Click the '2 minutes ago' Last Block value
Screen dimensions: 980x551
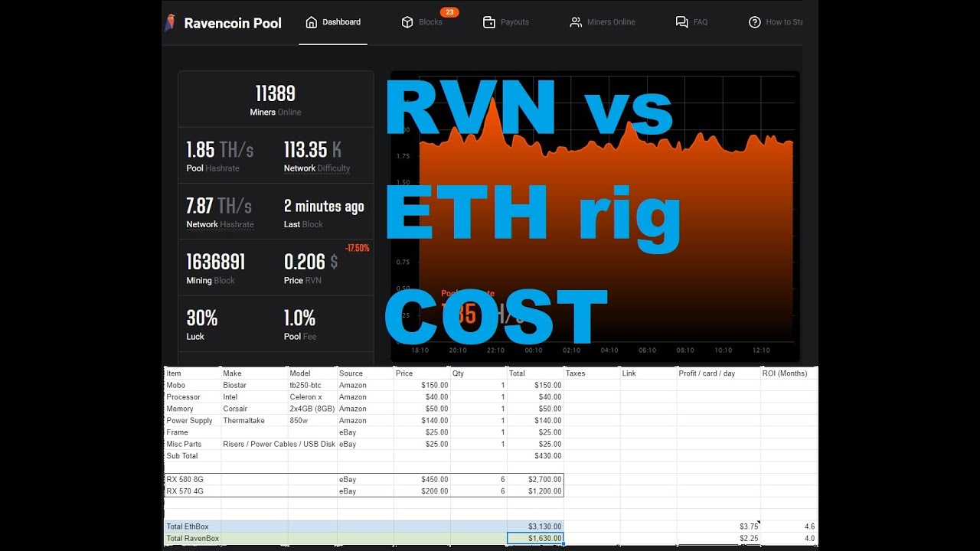click(324, 206)
